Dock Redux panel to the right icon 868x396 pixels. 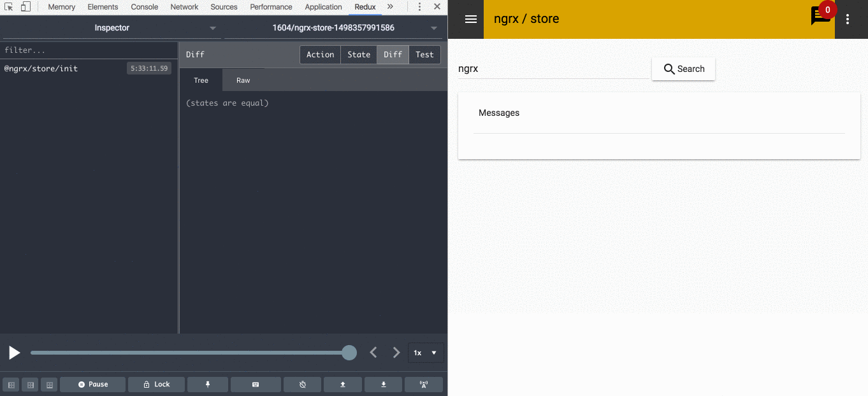(30, 385)
